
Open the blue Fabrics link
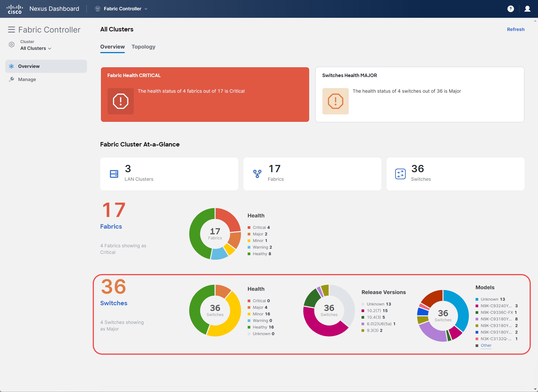[x=111, y=226]
